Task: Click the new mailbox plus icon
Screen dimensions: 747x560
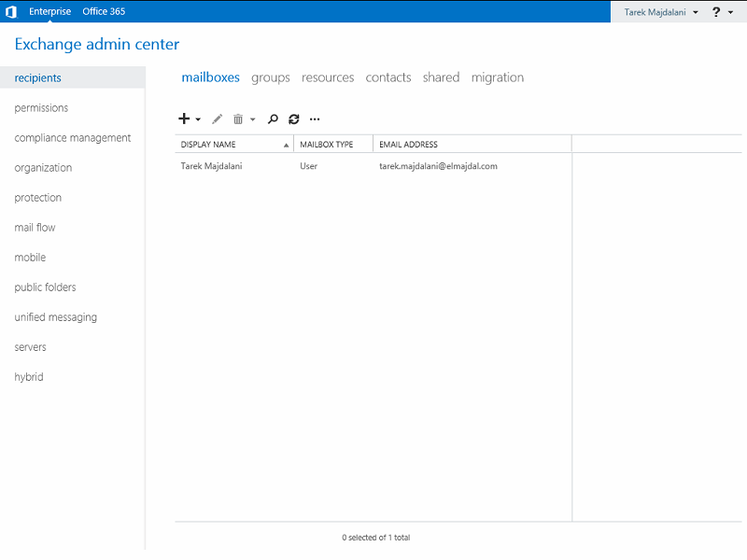Action: tap(183, 119)
